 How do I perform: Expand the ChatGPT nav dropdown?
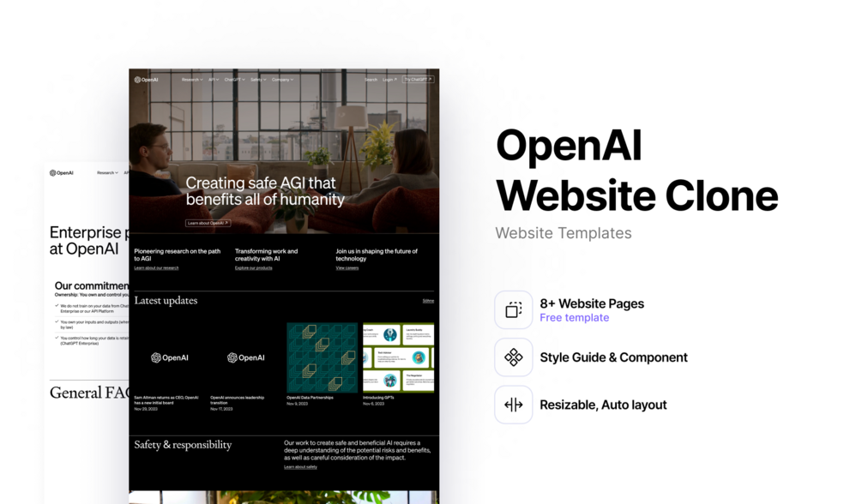(235, 80)
